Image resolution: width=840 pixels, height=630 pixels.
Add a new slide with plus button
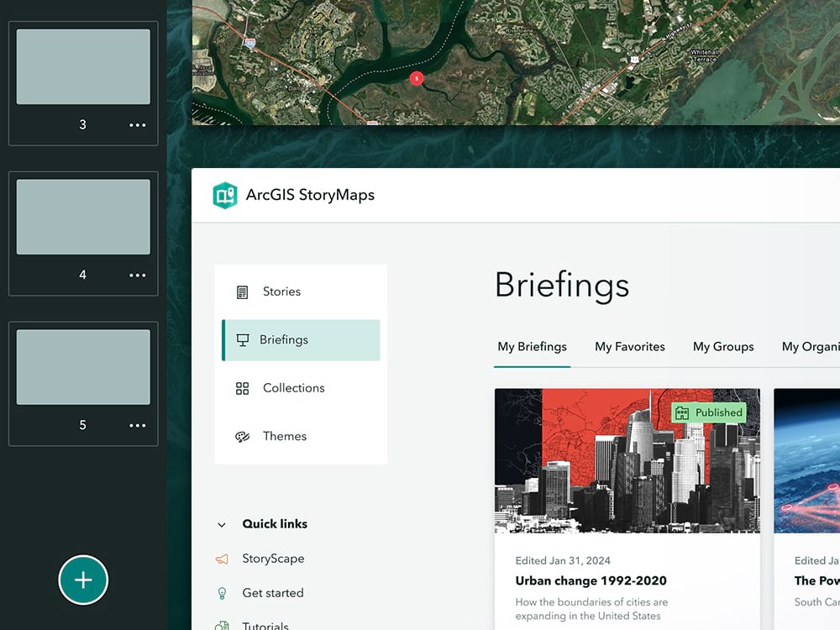[83, 580]
